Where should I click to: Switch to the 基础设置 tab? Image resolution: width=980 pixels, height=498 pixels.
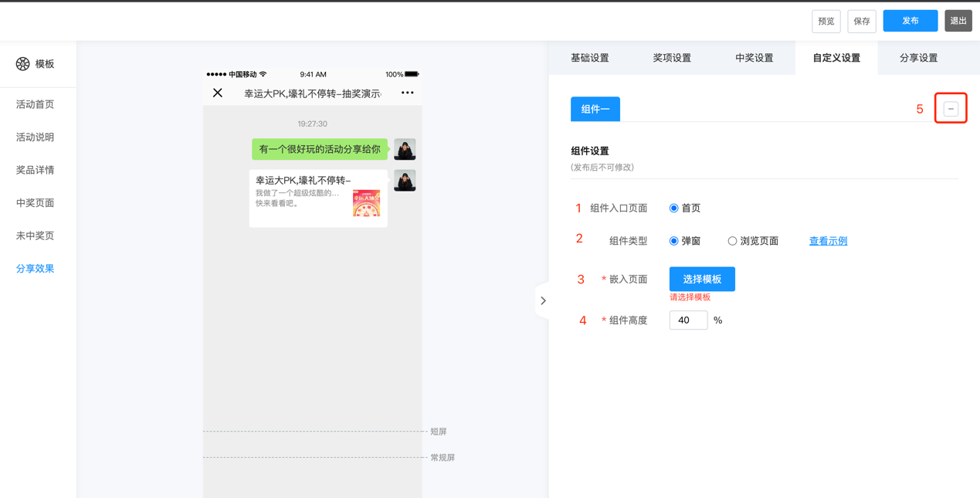point(590,58)
